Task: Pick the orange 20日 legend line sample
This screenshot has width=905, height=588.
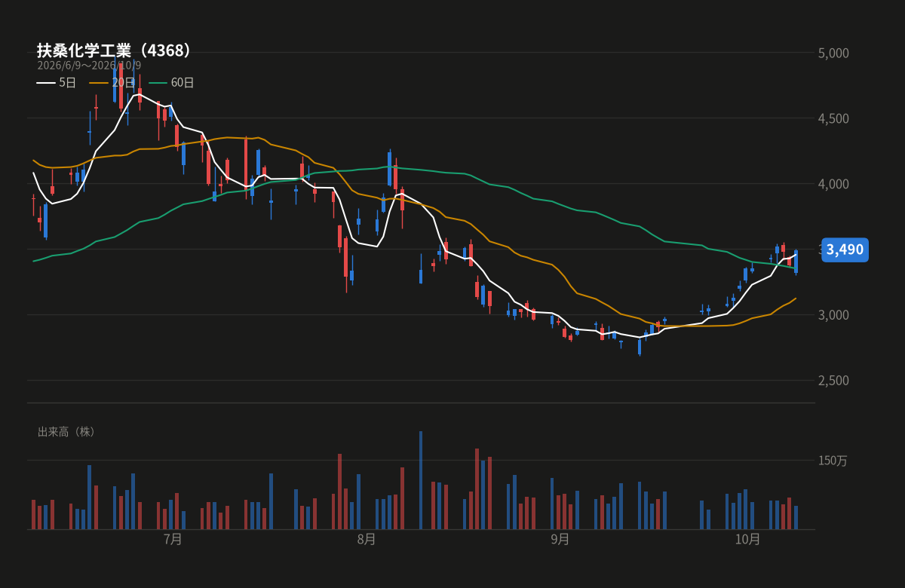Action: (99, 83)
